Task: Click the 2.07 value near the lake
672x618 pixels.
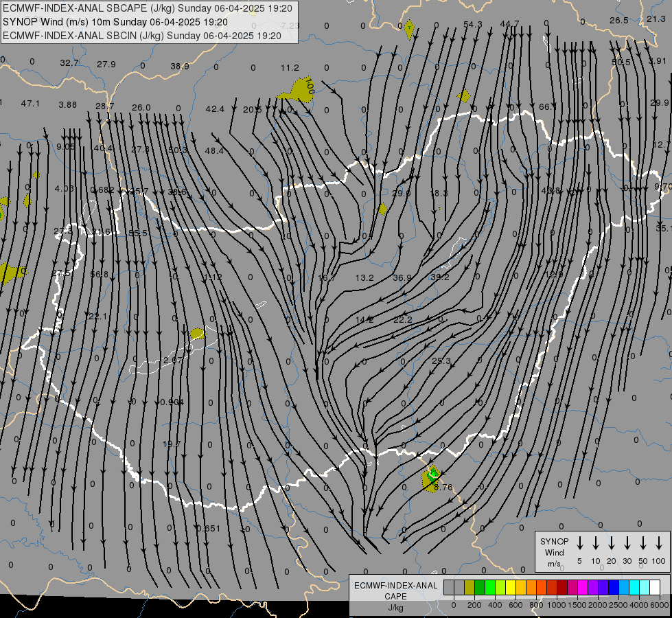Action: coord(173,360)
